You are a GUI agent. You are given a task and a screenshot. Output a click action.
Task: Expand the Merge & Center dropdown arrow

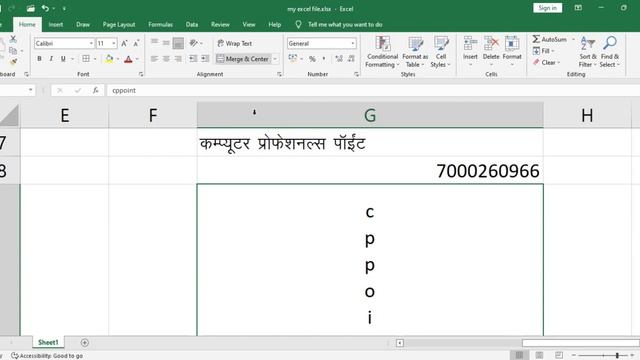pyautogui.click(x=275, y=59)
